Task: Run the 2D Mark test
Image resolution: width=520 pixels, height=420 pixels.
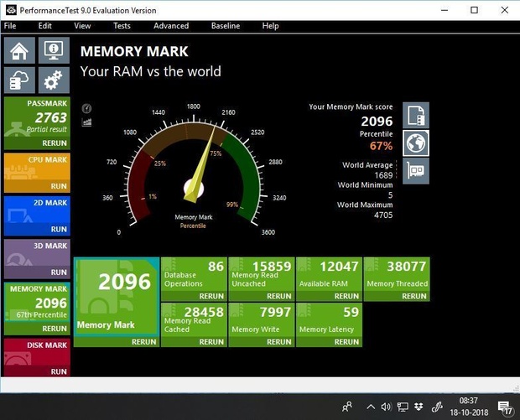Action: click(x=59, y=230)
